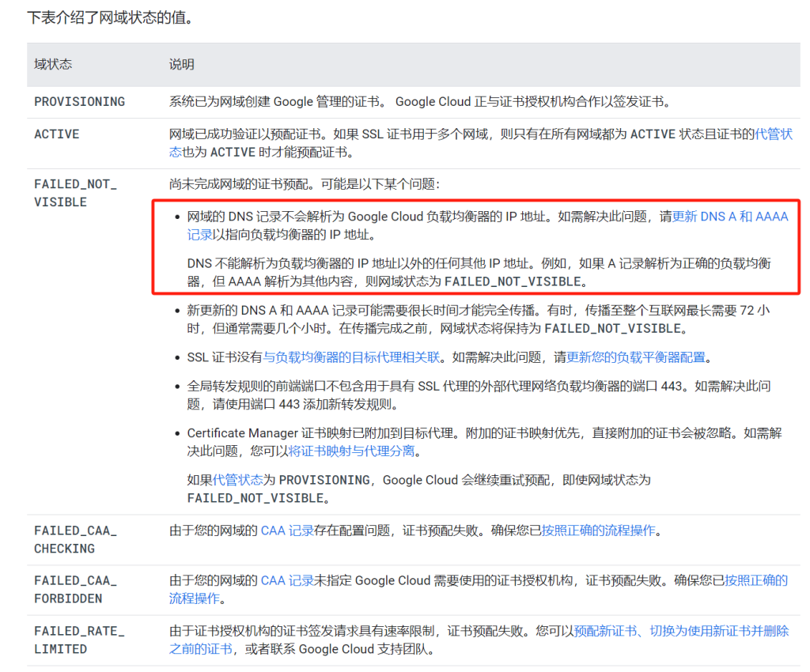Viewport: 810px width, 672px height.
Task: Click the 说明 column header
Action: pos(181,64)
